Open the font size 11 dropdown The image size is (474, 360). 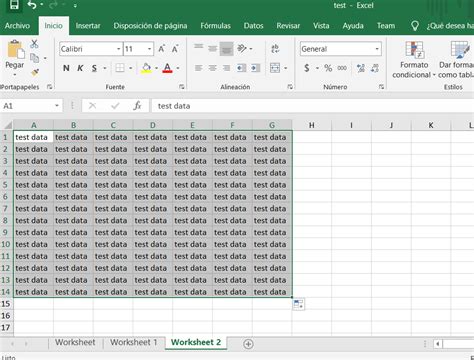pos(149,49)
